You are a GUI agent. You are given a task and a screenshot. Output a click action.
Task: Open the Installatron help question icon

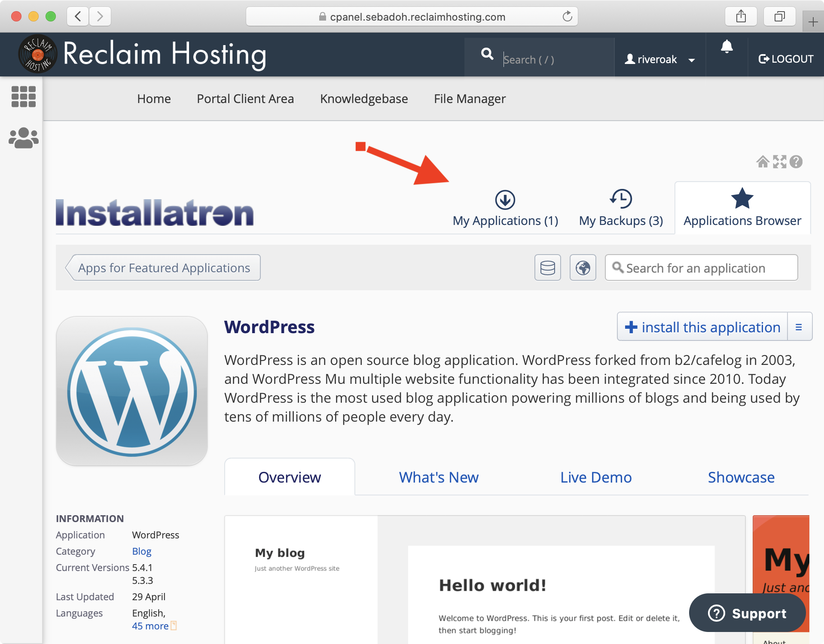[x=796, y=162]
